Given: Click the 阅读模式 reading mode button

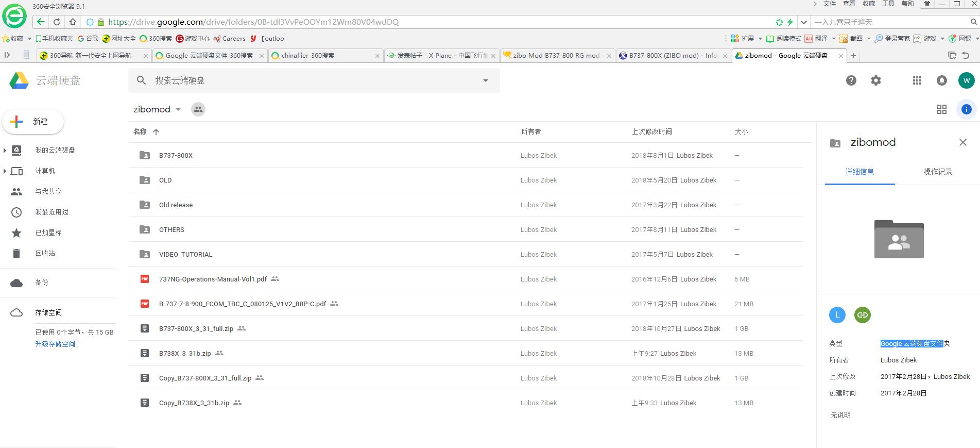Looking at the screenshot, I should 784,39.
